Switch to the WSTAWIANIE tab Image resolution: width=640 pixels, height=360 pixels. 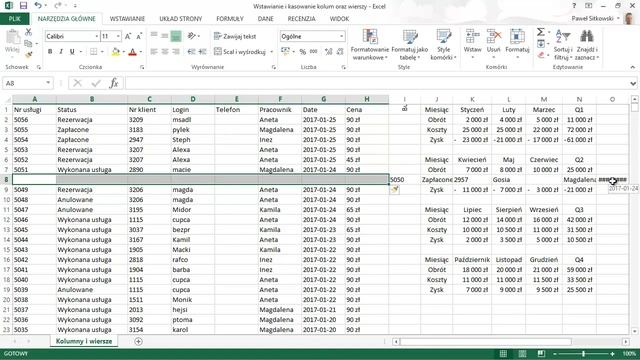[127, 19]
